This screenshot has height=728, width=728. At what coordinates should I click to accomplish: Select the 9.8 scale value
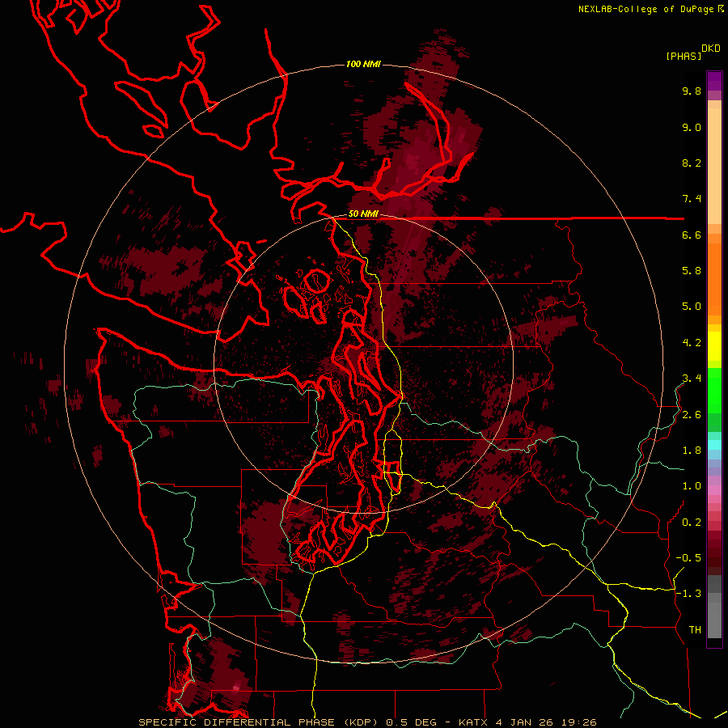tap(692, 91)
